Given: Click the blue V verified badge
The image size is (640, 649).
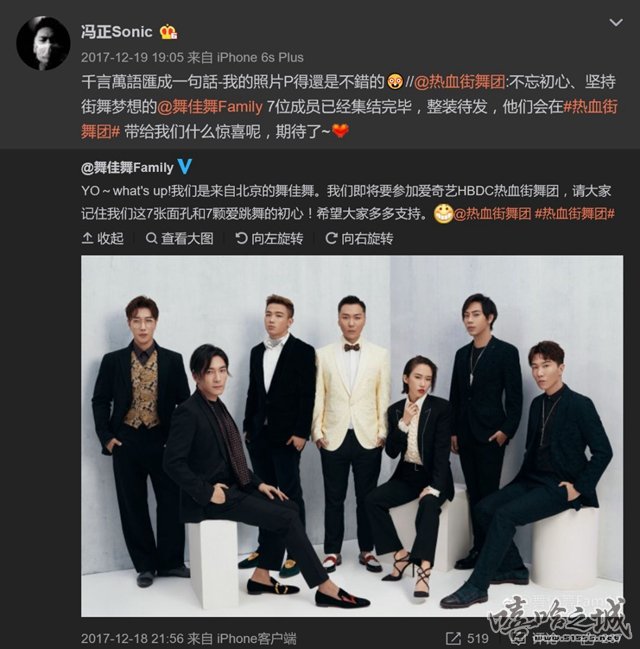Looking at the screenshot, I should point(184,167).
